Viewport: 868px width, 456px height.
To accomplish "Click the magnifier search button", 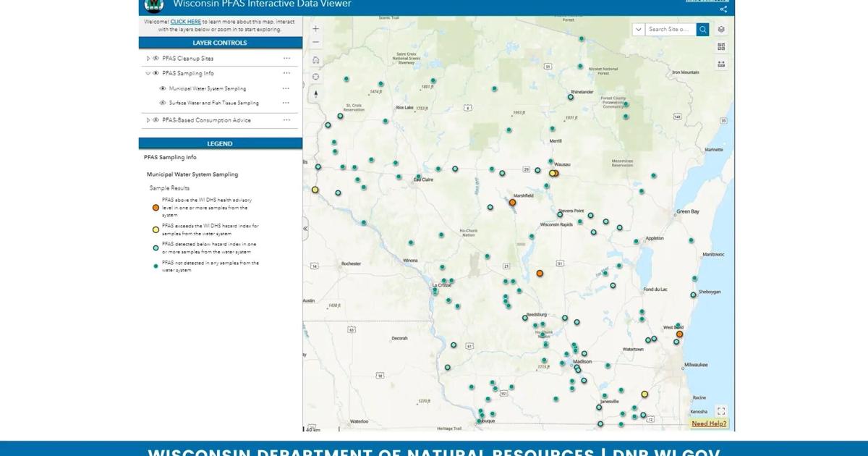I will [x=703, y=30].
